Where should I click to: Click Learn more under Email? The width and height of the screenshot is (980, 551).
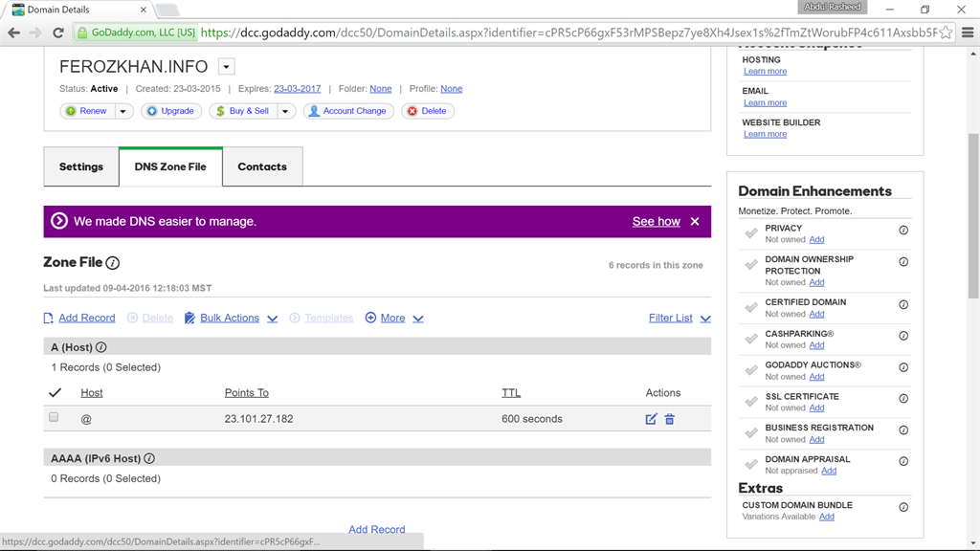(765, 102)
